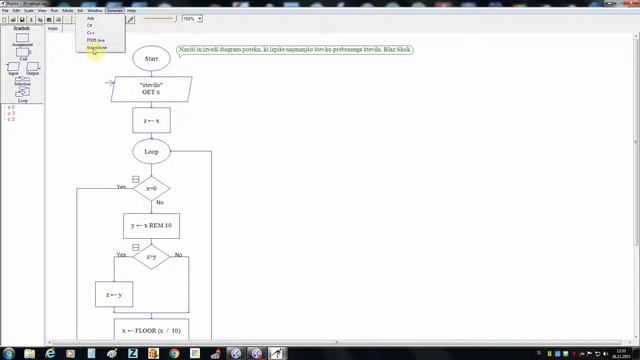Click the Open file toolbar icon
This screenshot has width=640, height=360.
tap(13, 20)
